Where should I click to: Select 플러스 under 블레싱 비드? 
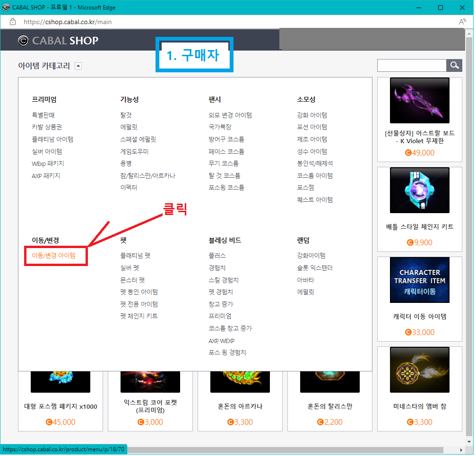point(218,257)
